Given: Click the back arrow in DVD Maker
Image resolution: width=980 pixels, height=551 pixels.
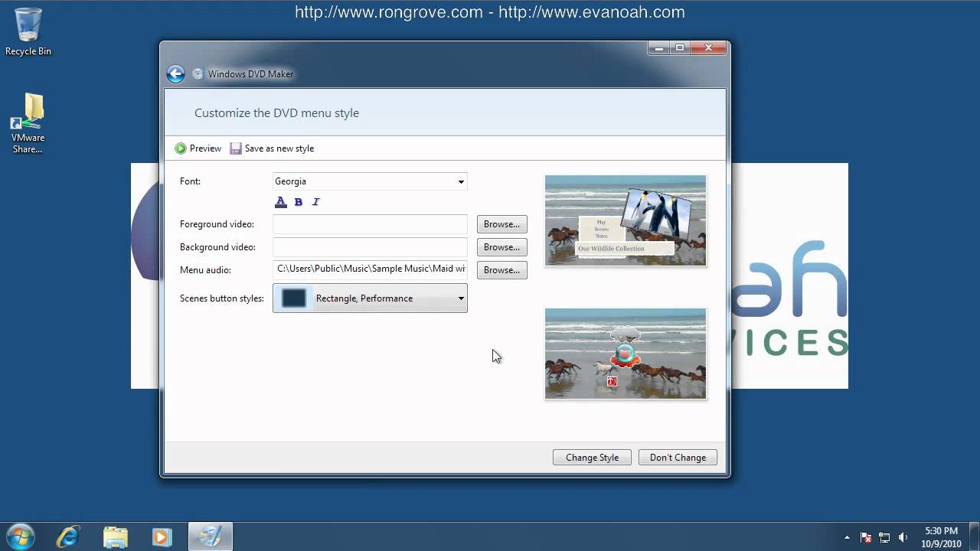Looking at the screenshot, I should click(x=175, y=73).
